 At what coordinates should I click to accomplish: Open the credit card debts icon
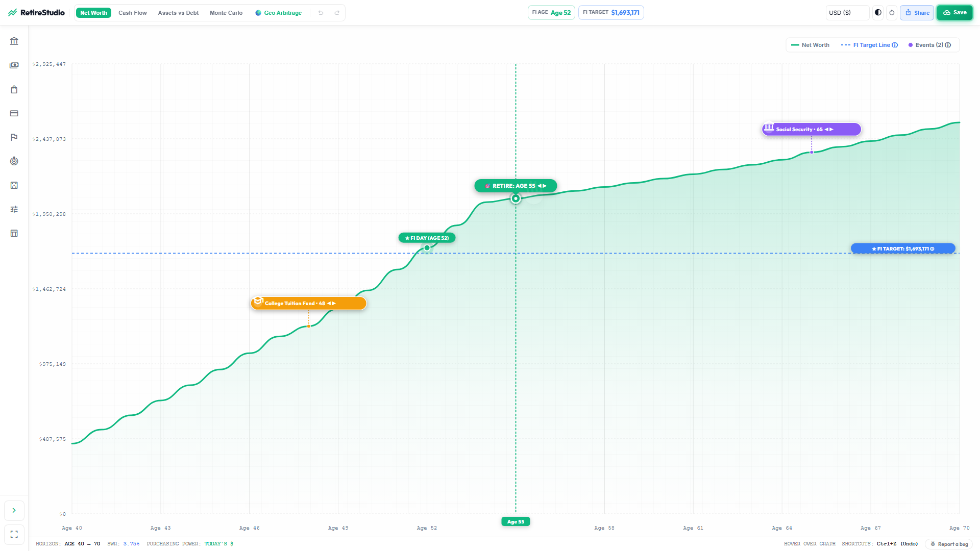click(x=14, y=113)
